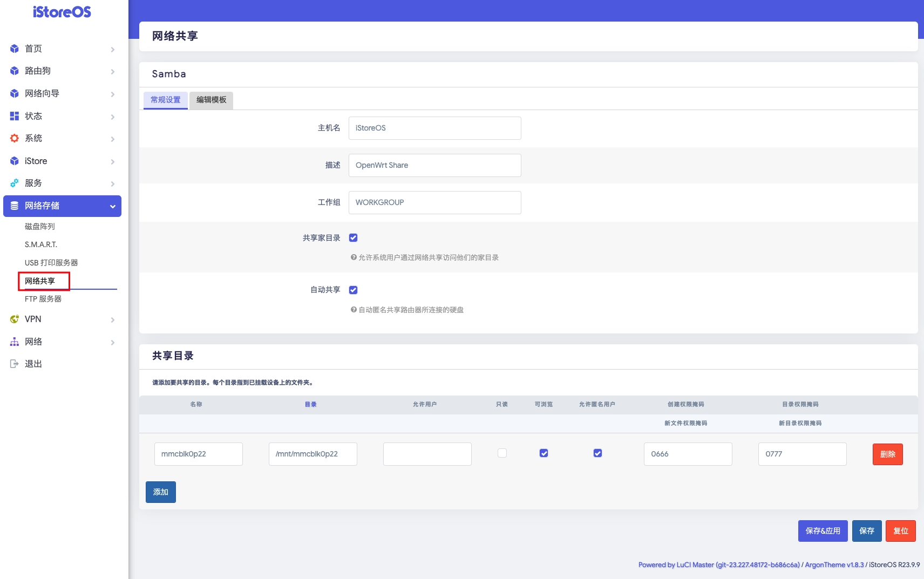
Task: Click the 状态 status icon
Action: 14,116
